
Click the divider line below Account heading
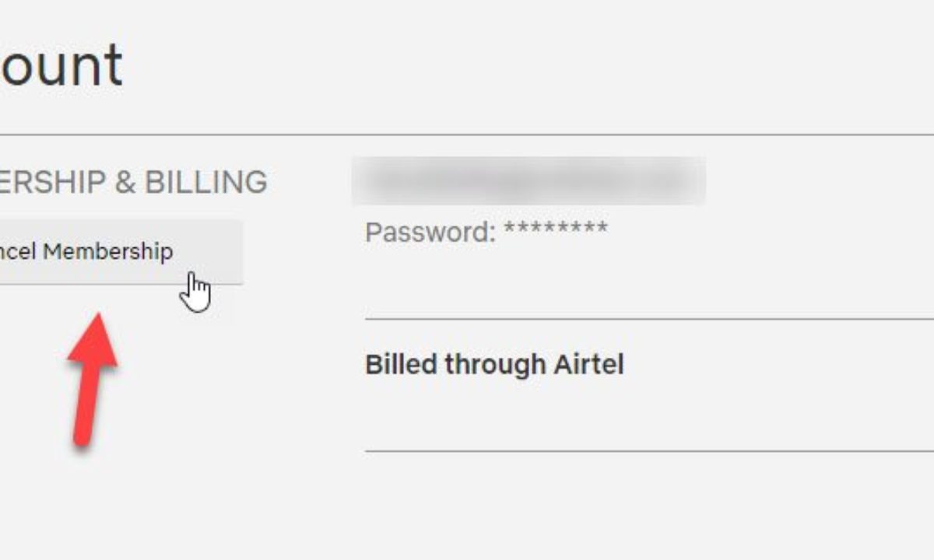[467, 135]
